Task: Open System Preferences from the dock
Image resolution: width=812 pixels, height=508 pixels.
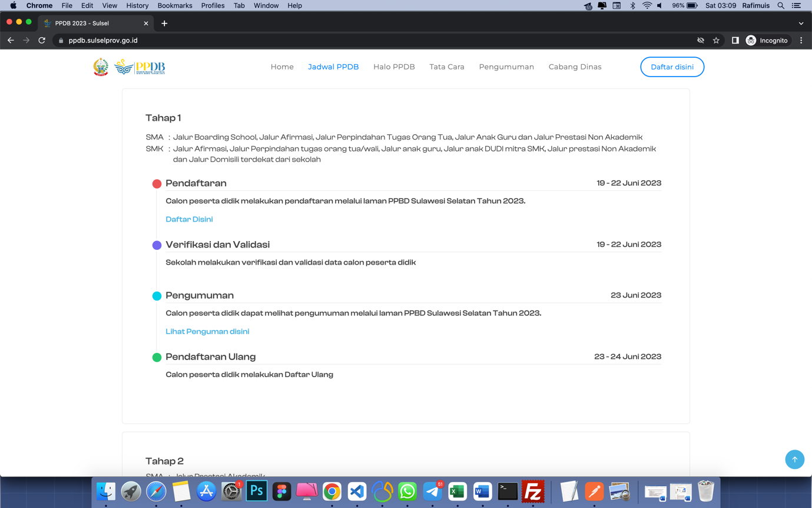Action: pos(231,491)
